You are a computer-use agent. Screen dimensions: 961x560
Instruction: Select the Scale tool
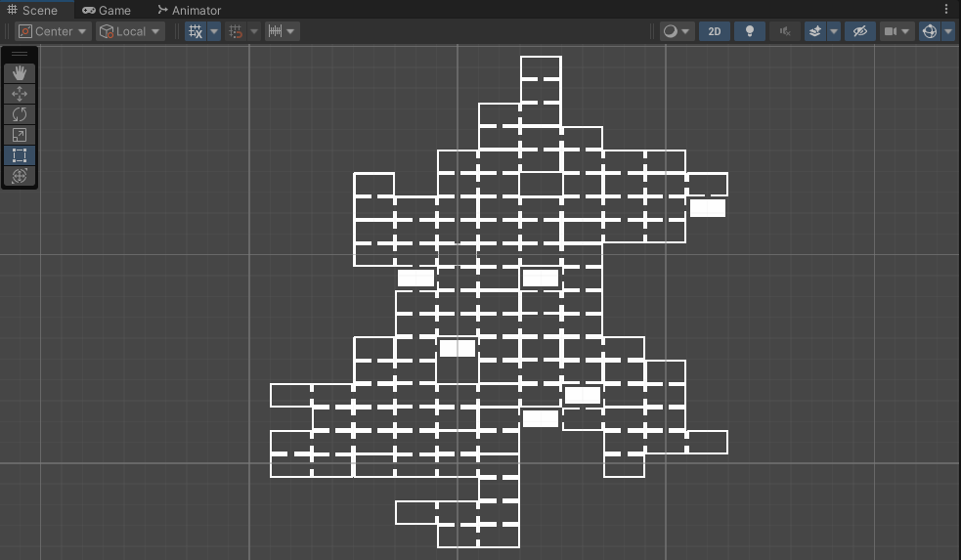(20, 135)
